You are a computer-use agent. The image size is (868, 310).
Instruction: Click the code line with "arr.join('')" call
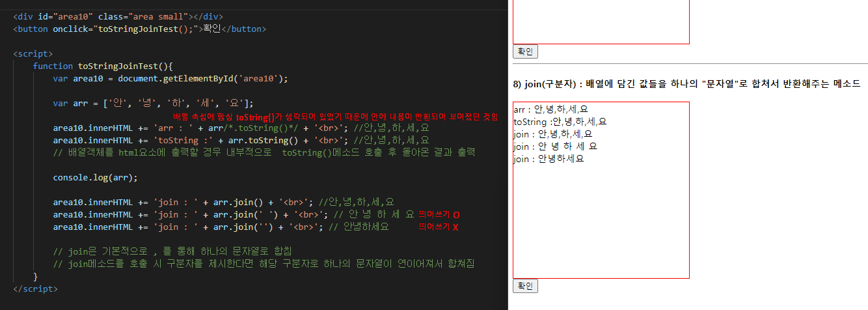[221, 227]
